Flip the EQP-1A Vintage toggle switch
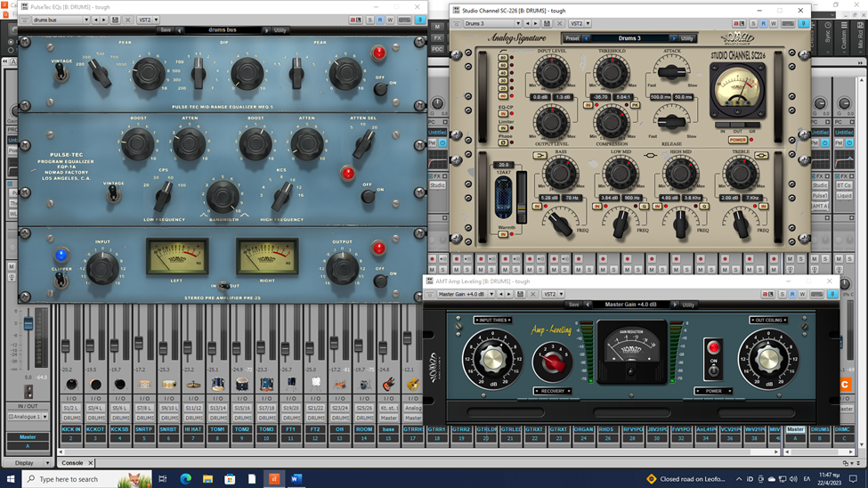Screen dimensions: 868x488 [x=113, y=194]
